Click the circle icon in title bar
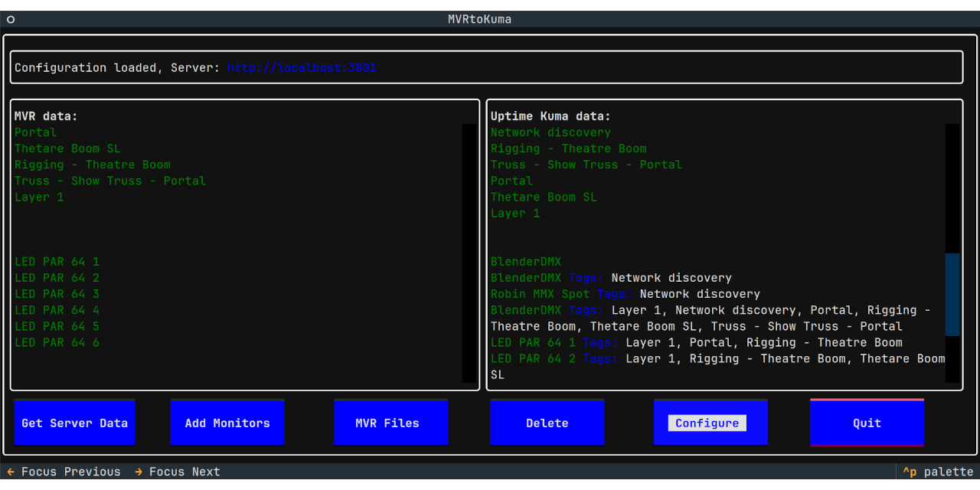The image size is (980, 490). [x=11, y=19]
